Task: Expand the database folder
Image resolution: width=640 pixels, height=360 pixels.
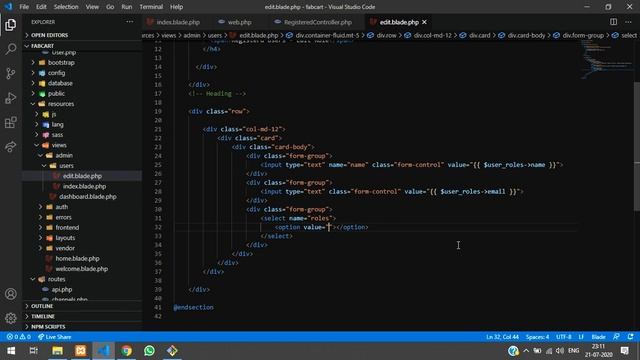Action: coord(82,83)
